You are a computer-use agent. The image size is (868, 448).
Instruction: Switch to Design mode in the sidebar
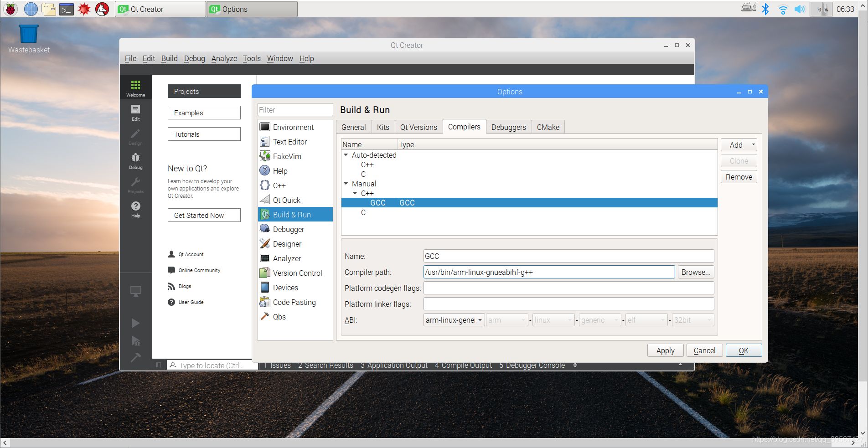pyautogui.click(x=135, y=137)
